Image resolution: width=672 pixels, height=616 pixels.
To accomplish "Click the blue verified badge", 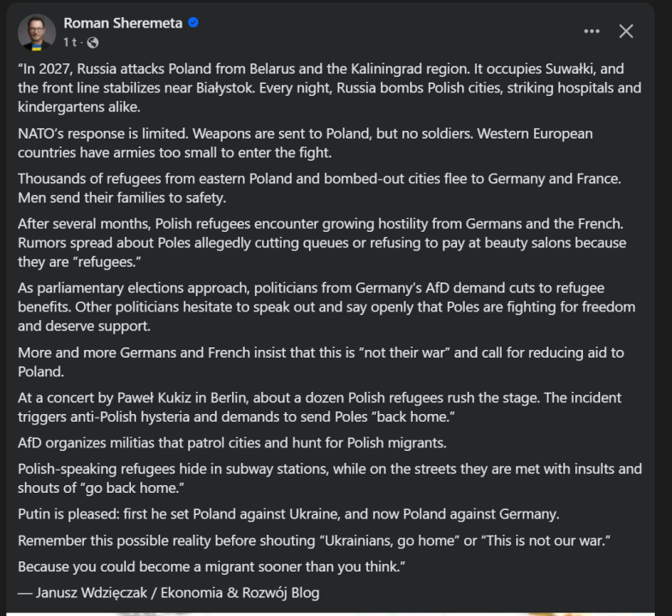I will (193, 23).
